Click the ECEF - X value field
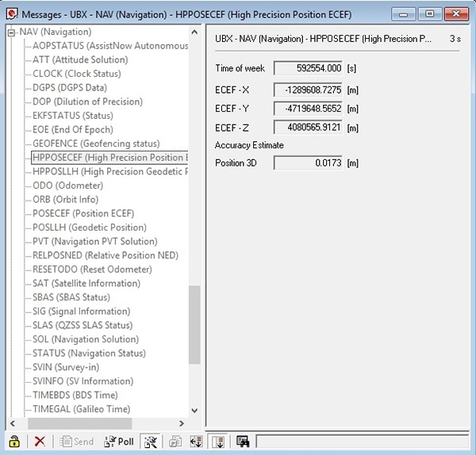Image resolution: width=476 pixels, height=455 pixels. pyautogui.click(x=309, y=90)
